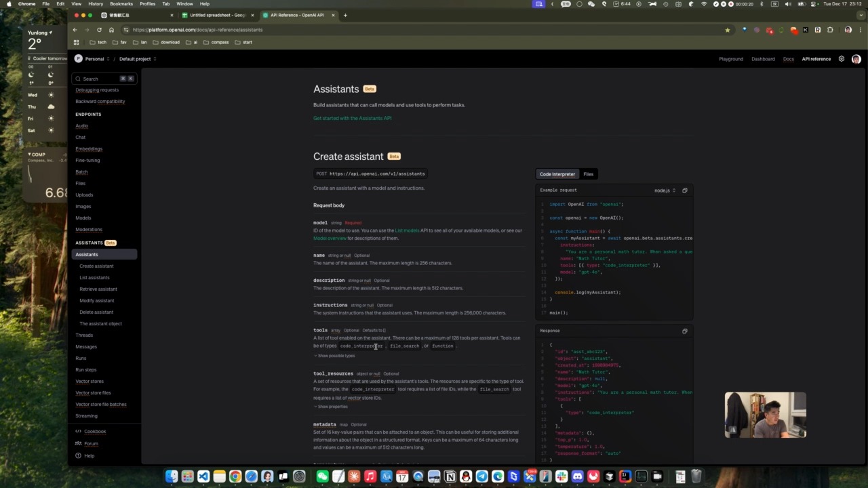Screen dimensions: 868x488
Task: Open the Default project switcher
Action: coord(138,59)
